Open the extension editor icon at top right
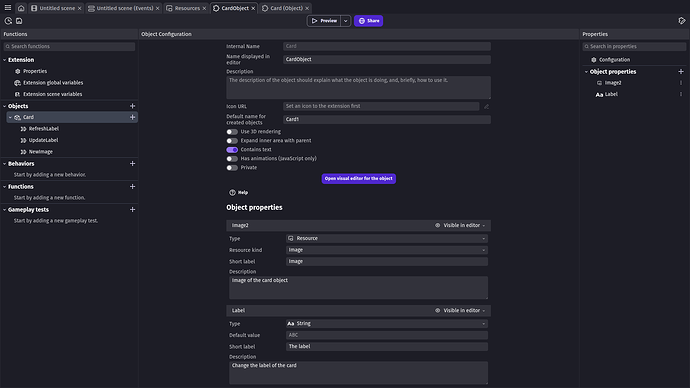690x388 pixels. [x=682, y=21]
